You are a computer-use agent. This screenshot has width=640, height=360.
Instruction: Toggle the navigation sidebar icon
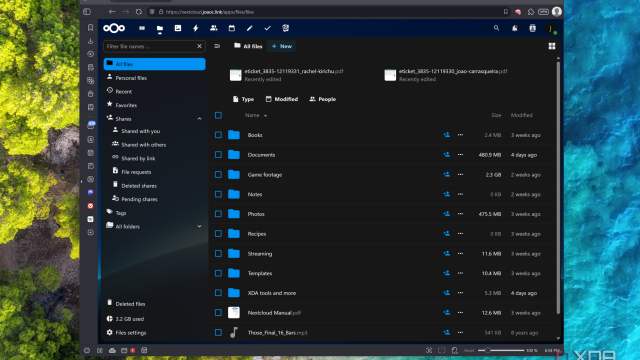pyautogui.click(x=217, y=46)
